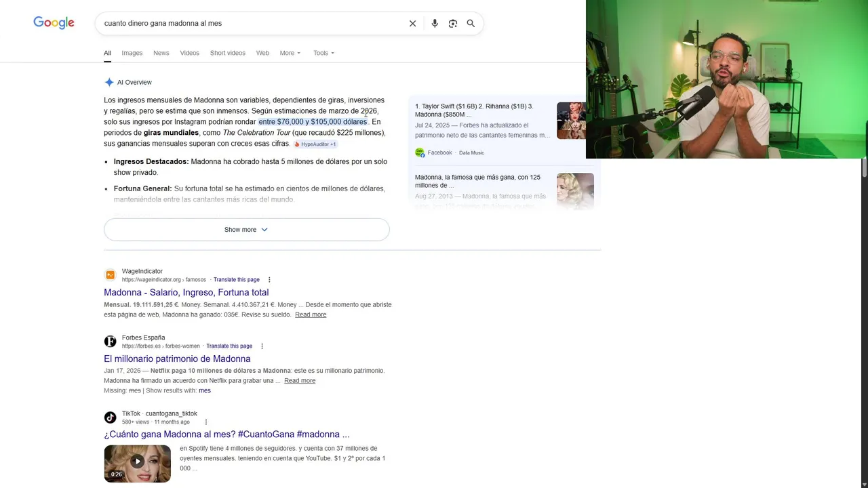Screen dimensions: 868x488
Task: Switch to the Web tab
Action: pyautogui.click(x=262, y=53)
